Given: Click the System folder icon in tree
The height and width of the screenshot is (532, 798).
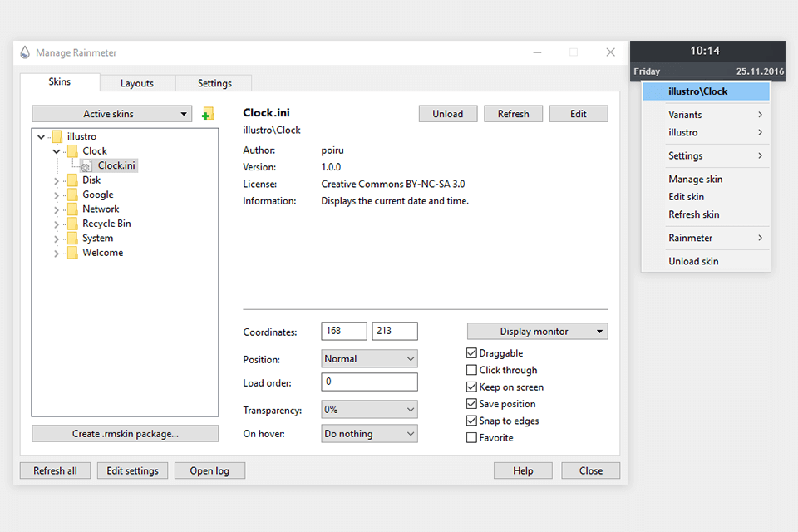Looking at the screenshot, I should [72, 239].
